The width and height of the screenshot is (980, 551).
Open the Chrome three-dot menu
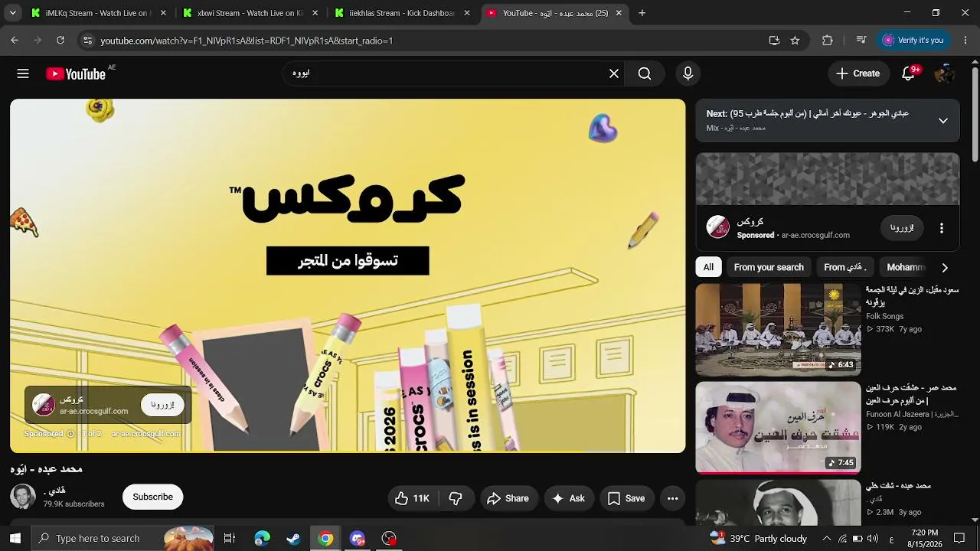point(966,41)
